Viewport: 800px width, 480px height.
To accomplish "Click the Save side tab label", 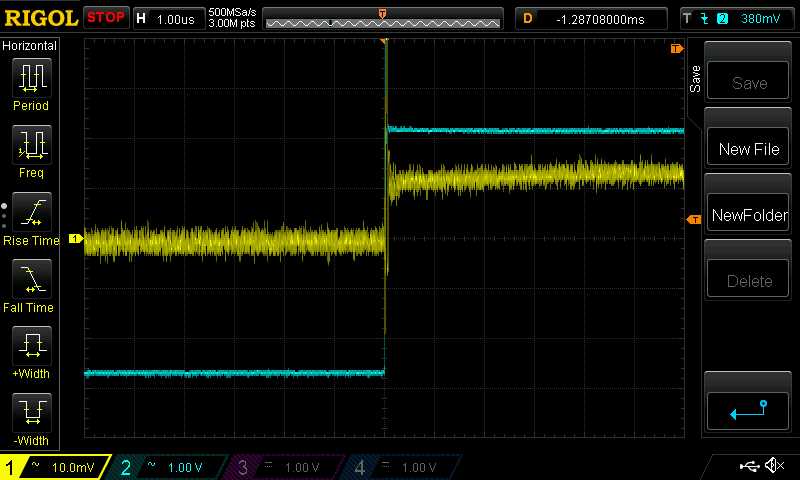I will 694,79.
